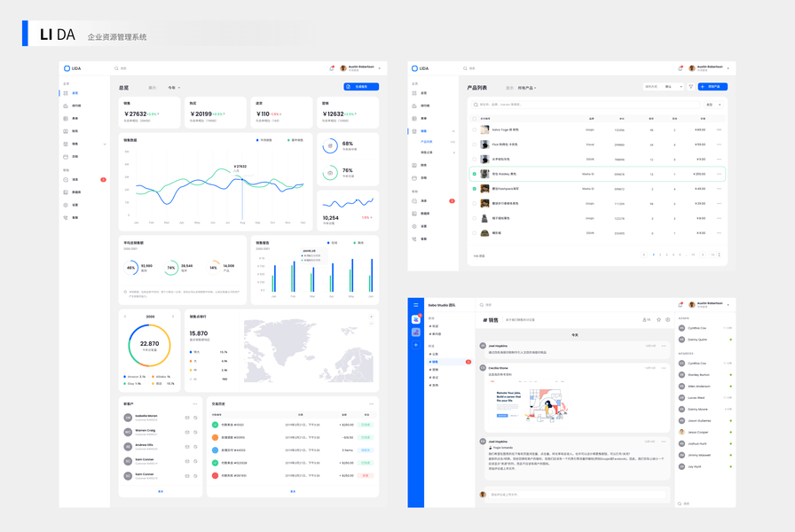Click blue report button on dashboard
This screenshot has width=795, height=532.
pyautogui.click(x=361, y=87)
